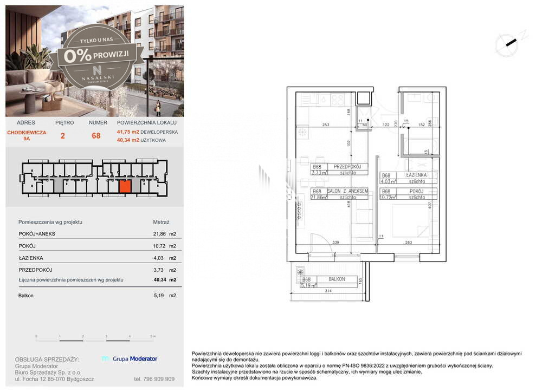Click the cooktop burners symbol in kitchen
The image size is (555, 392).
(x=337, y=99)
